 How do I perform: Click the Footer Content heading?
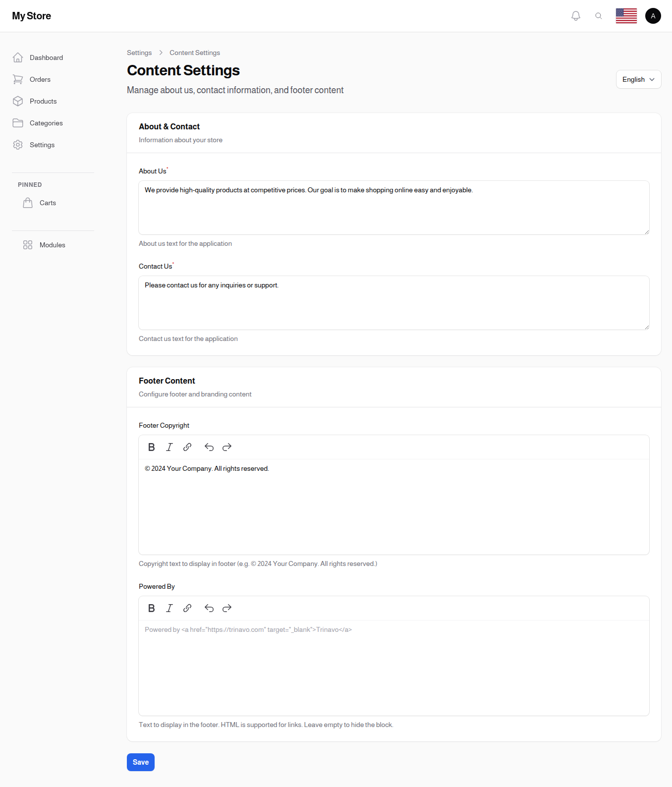[x=167, y=381]
